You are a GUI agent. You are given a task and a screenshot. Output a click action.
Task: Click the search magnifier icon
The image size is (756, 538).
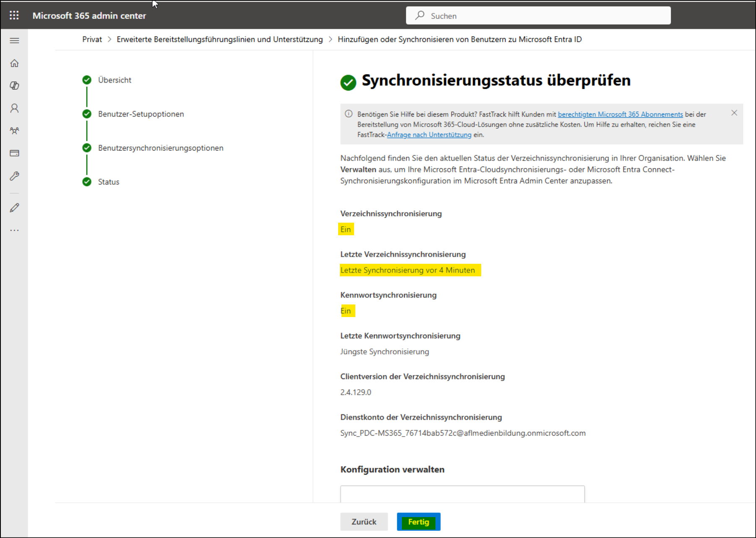point(420,16)
